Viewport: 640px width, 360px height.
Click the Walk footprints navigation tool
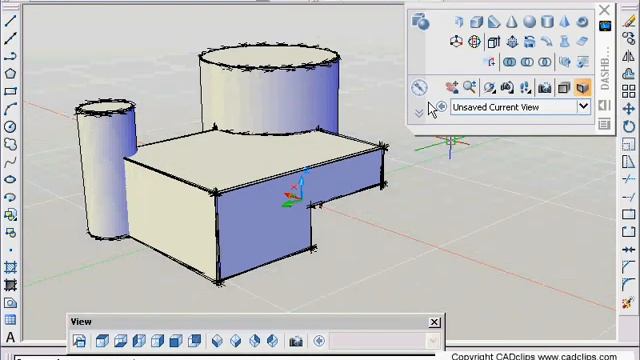(526, 87)
